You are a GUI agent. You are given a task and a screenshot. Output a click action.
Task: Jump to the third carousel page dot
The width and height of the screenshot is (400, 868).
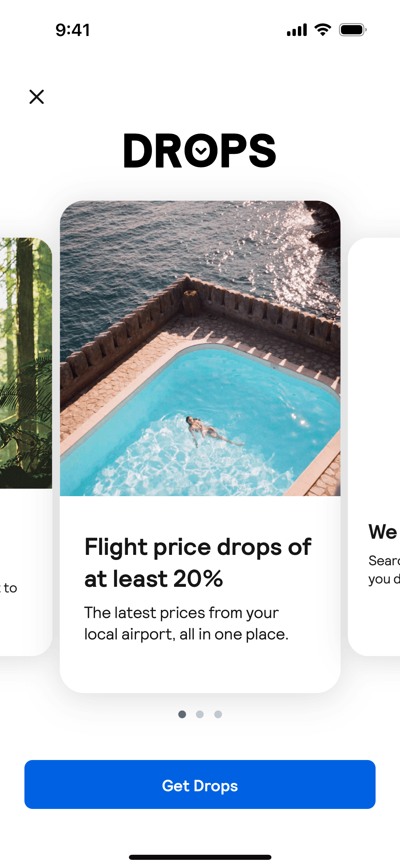click(218, 714)
